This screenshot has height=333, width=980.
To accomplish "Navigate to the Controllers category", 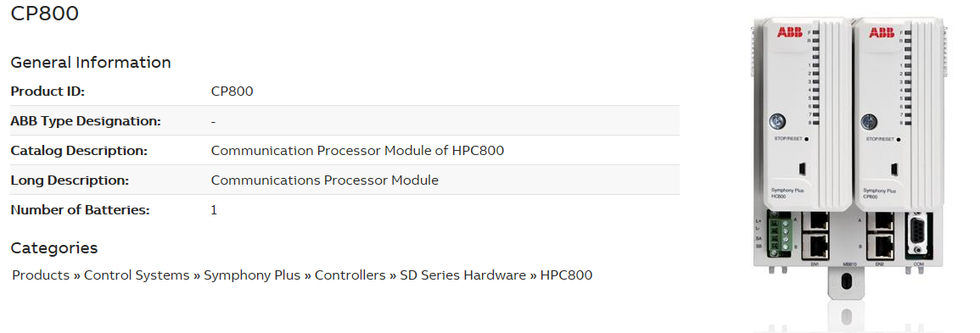I will point(350,275).
